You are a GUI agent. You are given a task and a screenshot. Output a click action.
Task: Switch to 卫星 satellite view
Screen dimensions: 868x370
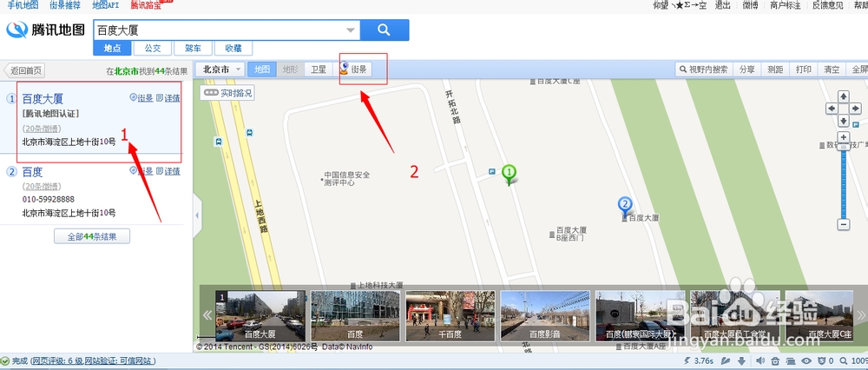(x=319, y=69)
